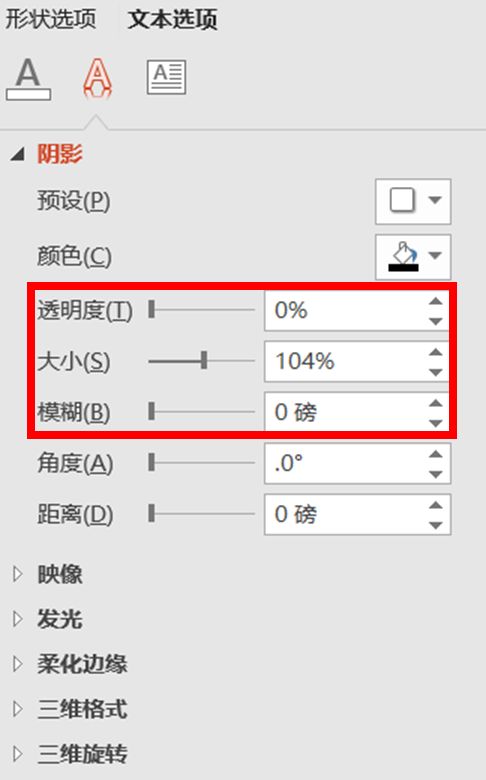Decrease size value with the down arrow
Image resolution: width=486 pixels, height=780 pixels.
point(436,372)
